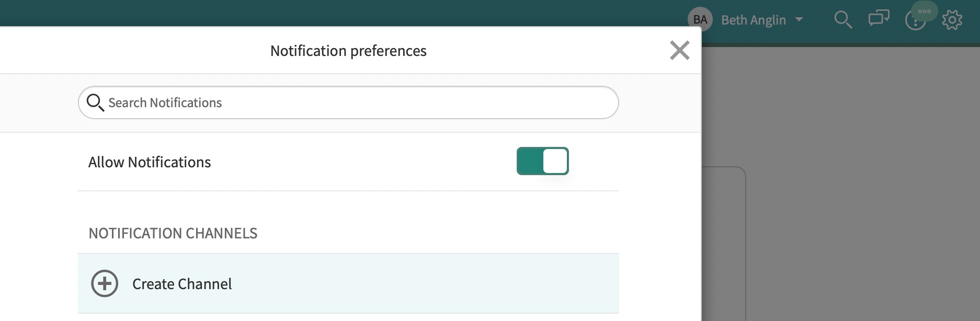Image resolution: width=980 pixels, height=321 pixels.
Task: Close the Notification preferences dialog
Action: pyautogui.click(x=679, y=50)
